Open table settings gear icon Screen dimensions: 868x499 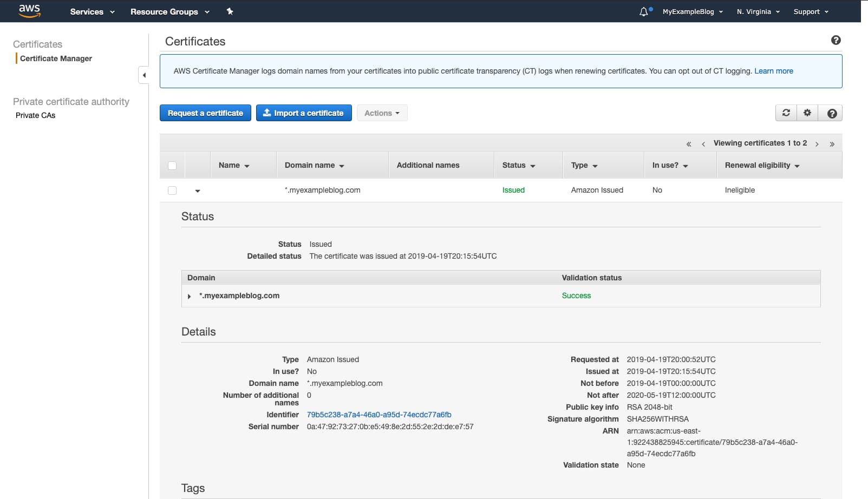tap(807, 113)
